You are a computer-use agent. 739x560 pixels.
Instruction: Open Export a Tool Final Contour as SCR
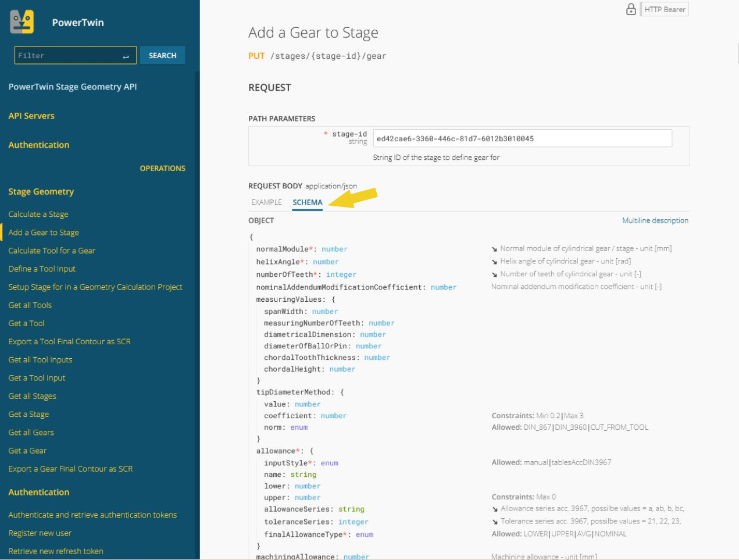[x=69, y=341]
